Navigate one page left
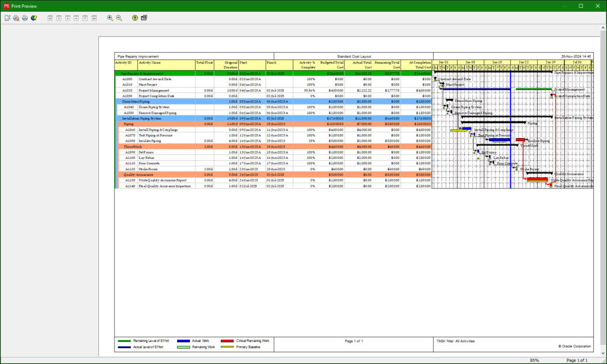Viewport: 607px width, 364px height. (59, 18)
